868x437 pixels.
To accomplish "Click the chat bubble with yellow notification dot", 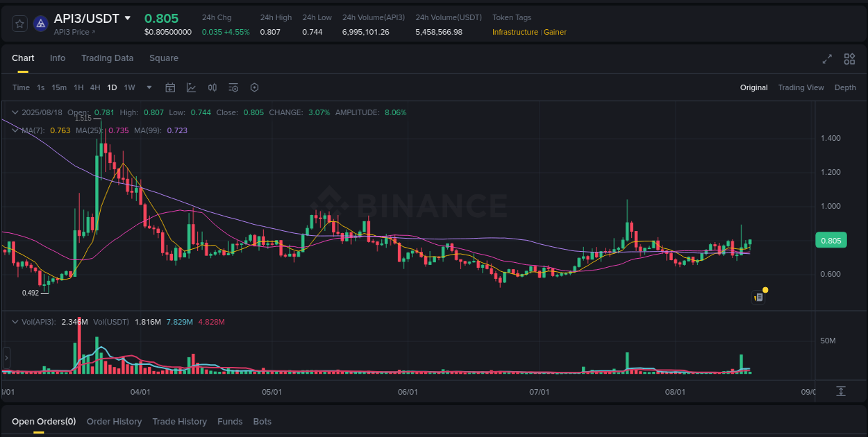I will (758, 297).
